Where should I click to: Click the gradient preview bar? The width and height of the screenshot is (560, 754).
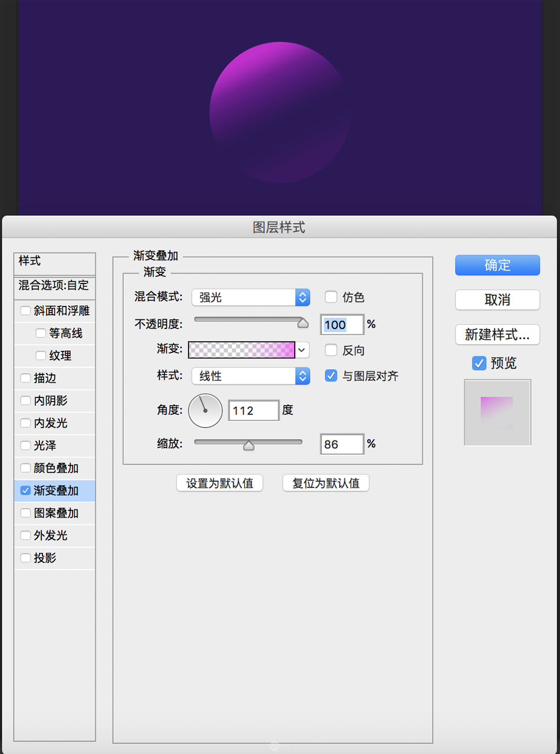[241, 350]
